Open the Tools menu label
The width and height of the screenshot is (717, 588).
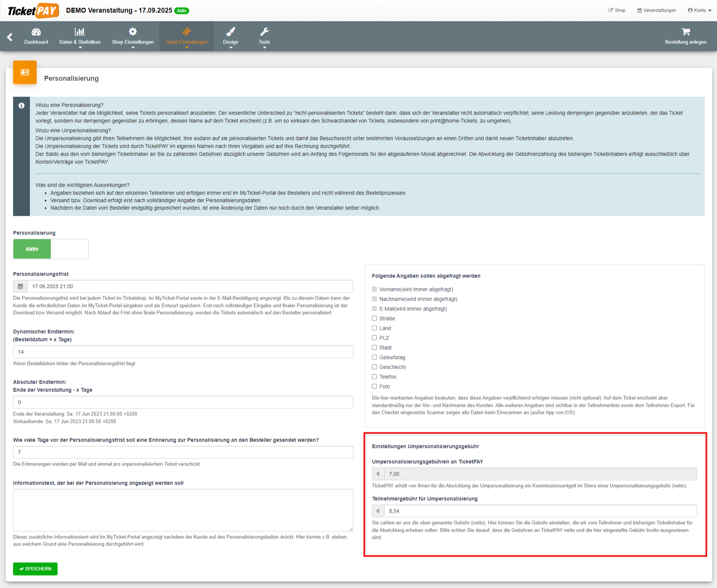[x=264, y=42]
